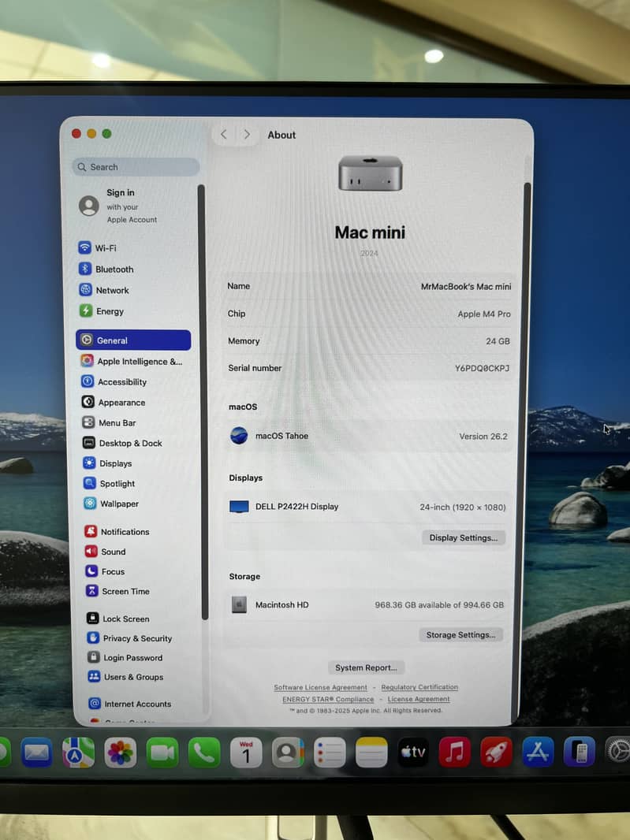The width and height of the screenshot is (630, 840).
Task: Open Spotlight settings
Action: pyautogui.click(x=110, y=483)
